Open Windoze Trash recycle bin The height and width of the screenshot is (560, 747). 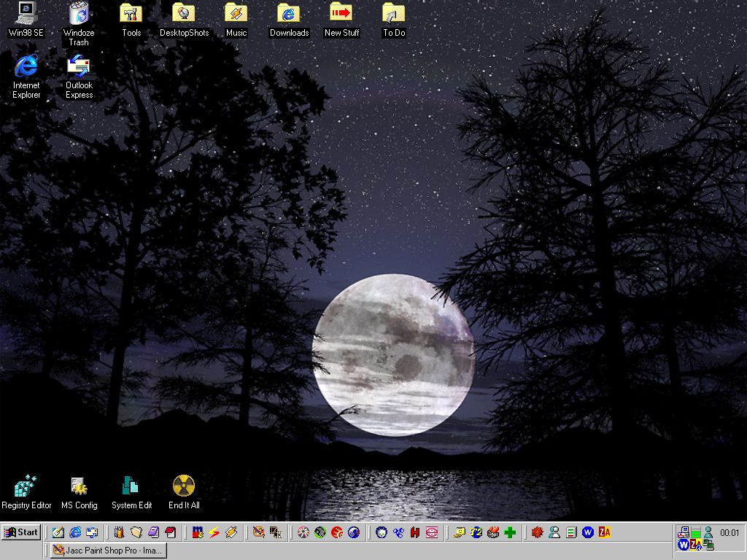[x=79, y=14]
